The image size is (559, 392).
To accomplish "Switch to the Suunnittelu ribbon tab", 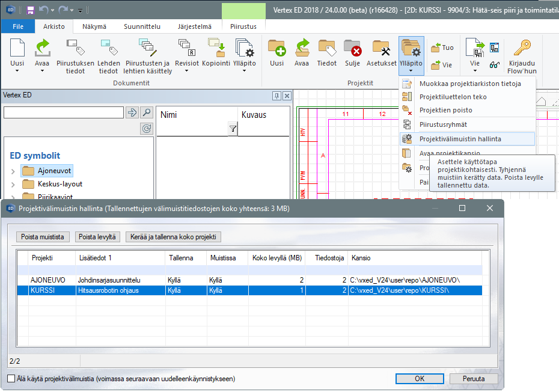I will (142, 26).
